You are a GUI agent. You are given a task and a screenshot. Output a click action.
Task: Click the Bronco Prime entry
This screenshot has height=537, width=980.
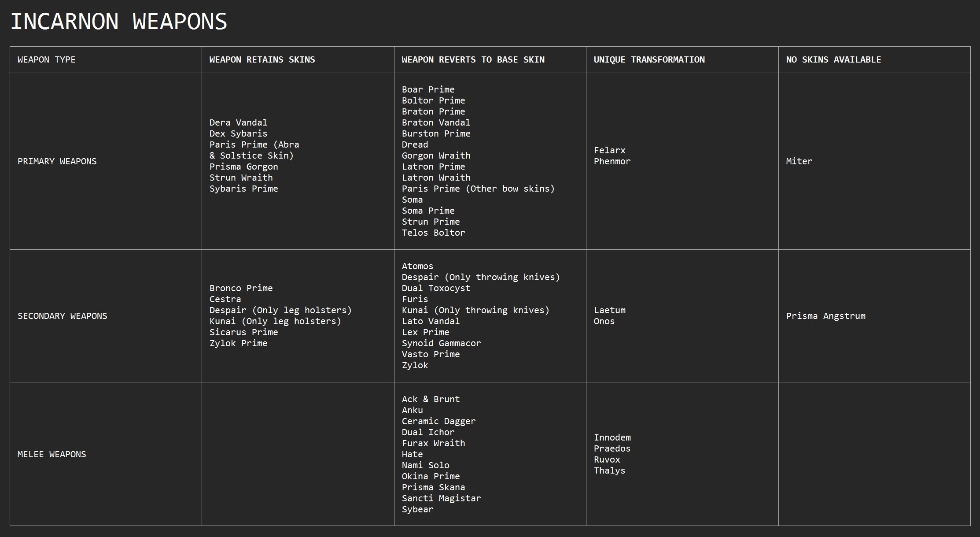point(241,288)
